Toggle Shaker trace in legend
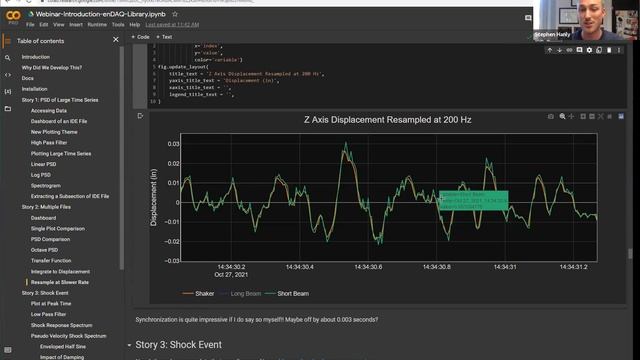The width and height of the screenshot is (640, 360). click(x=198, y=293)
